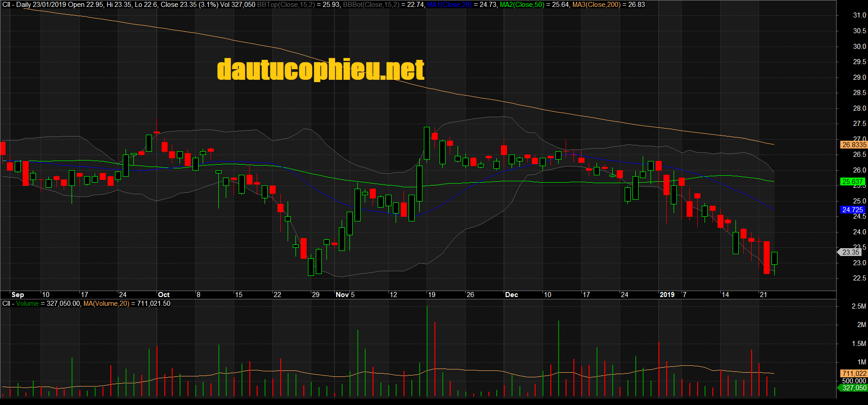Click the 28.5 price axis label
The height and width of the screenshot is (405, 868).
[859, 93]
